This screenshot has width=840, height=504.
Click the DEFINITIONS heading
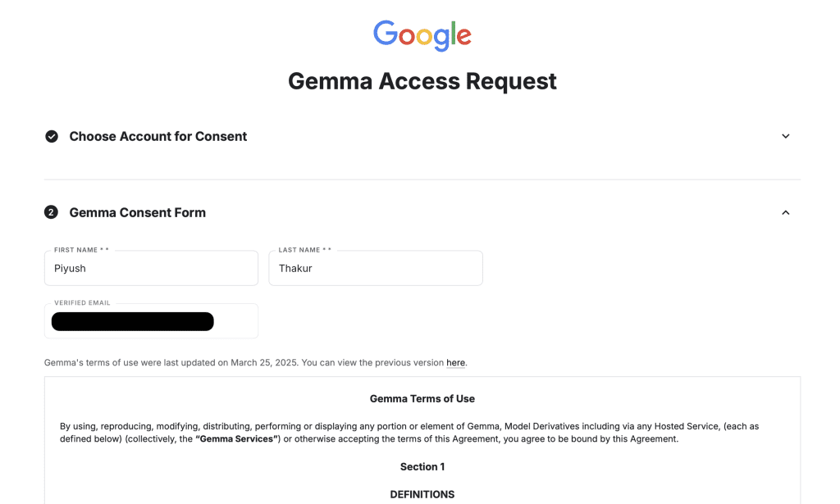pyautogui.click(x=422, y=494)
